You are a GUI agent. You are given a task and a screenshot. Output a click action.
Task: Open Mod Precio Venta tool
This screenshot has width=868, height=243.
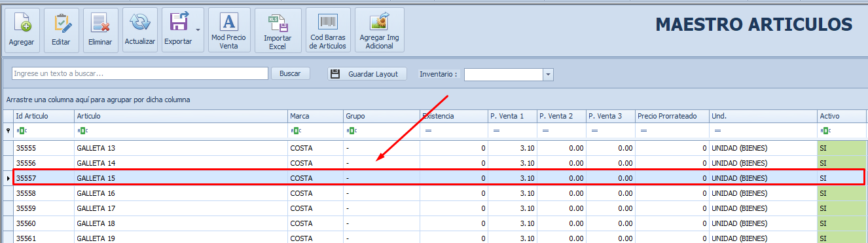[229, 30]
